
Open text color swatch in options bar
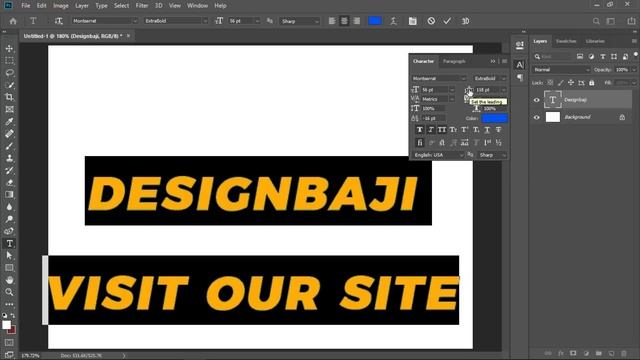pyautogui.click(x=375, y=21)
